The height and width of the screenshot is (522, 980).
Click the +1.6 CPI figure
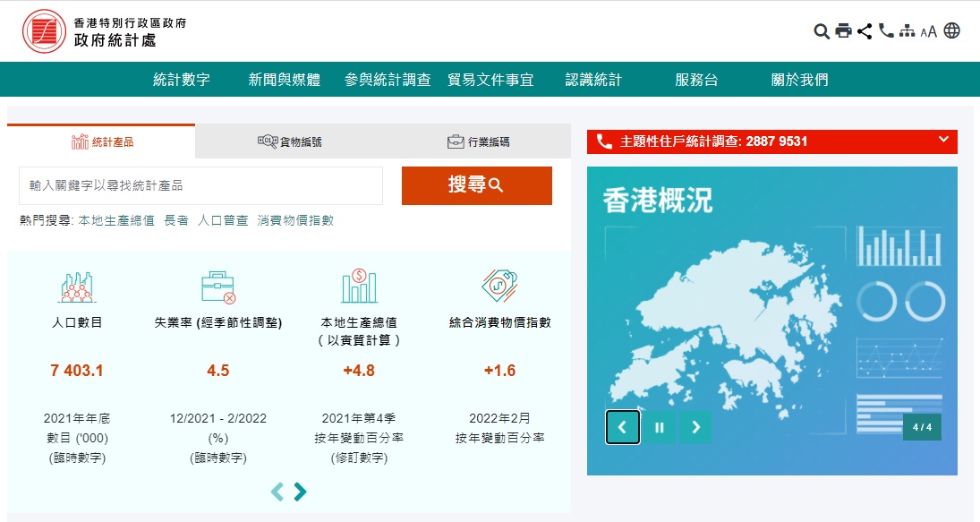[500, 371]
